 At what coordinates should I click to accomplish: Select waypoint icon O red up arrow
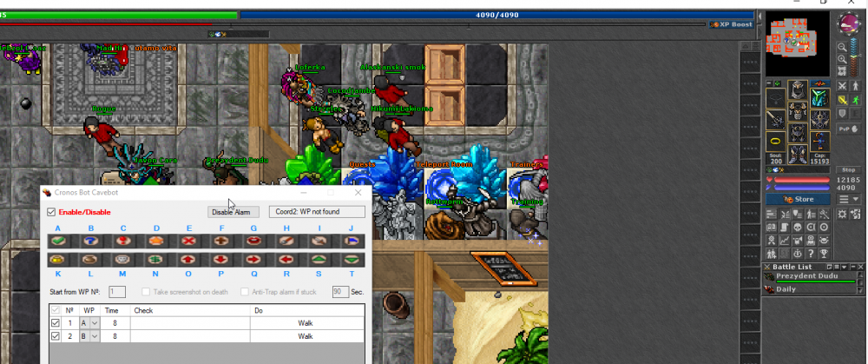(x=188, y=259)
